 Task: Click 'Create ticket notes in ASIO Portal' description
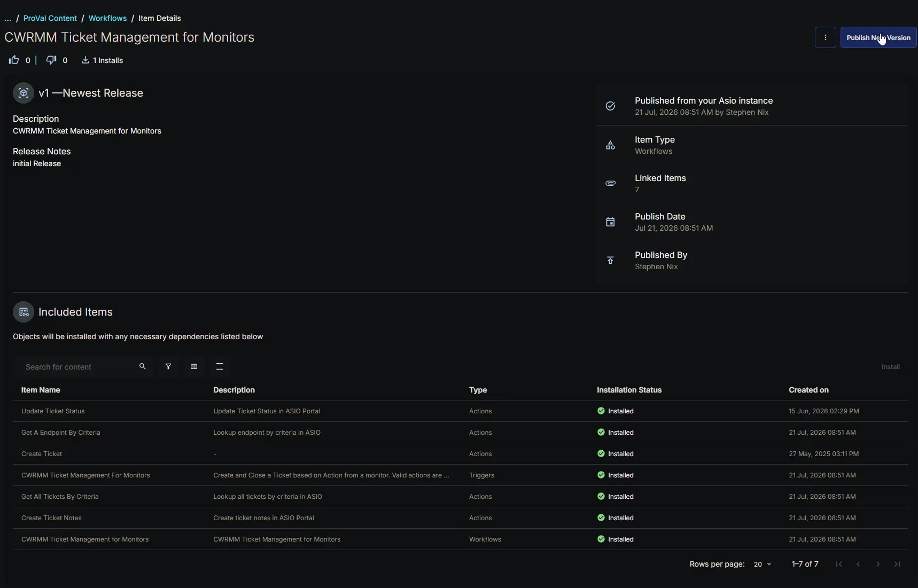pyautogui.click(x=263, y=518)
